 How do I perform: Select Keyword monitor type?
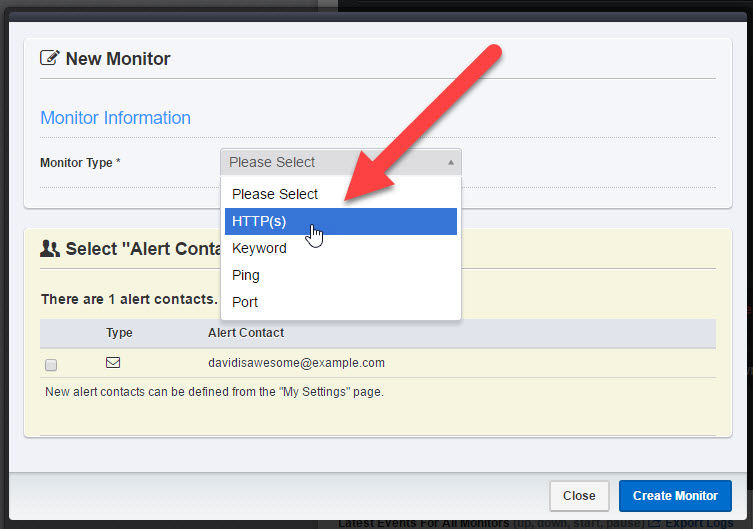tap(341, 248)
